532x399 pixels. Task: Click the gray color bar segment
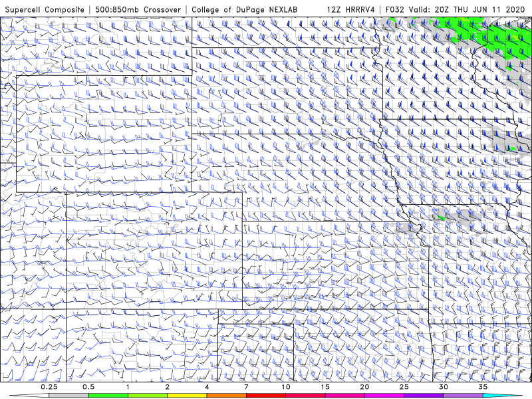68,396
